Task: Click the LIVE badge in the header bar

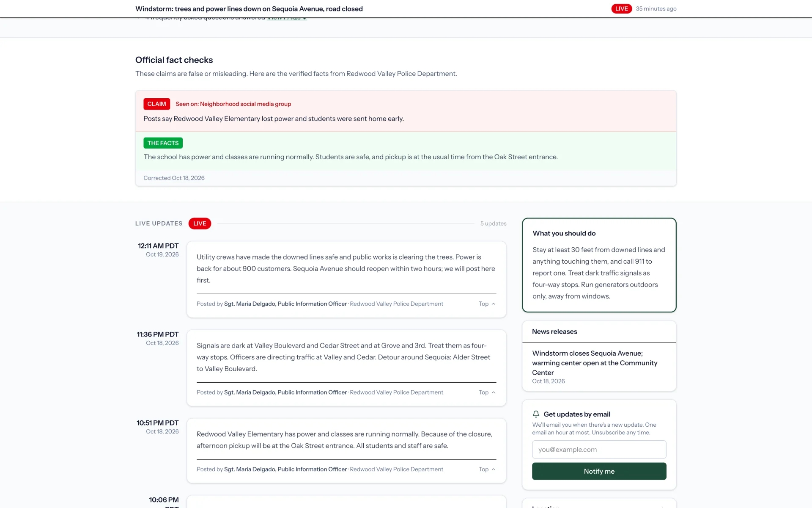Action: pyautogui.click(x=621, y=8)
